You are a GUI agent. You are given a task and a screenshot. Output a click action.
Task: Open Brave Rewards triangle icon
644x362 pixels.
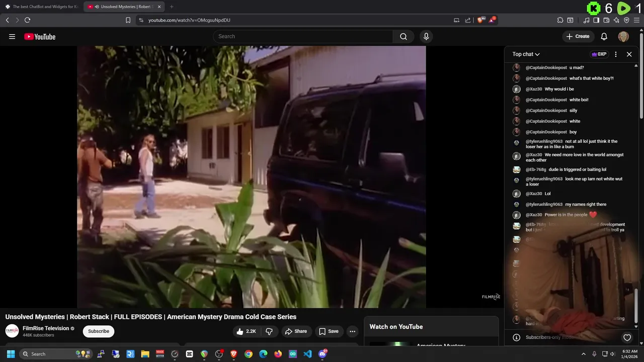click(x=492, y=20)
